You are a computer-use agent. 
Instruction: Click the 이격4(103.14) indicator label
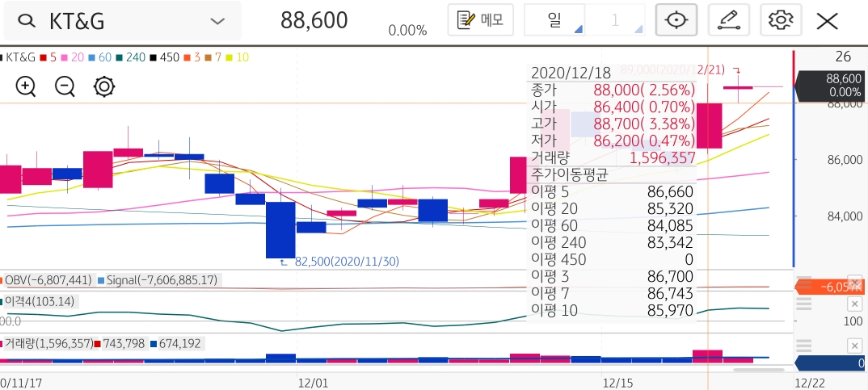[38, 301]
